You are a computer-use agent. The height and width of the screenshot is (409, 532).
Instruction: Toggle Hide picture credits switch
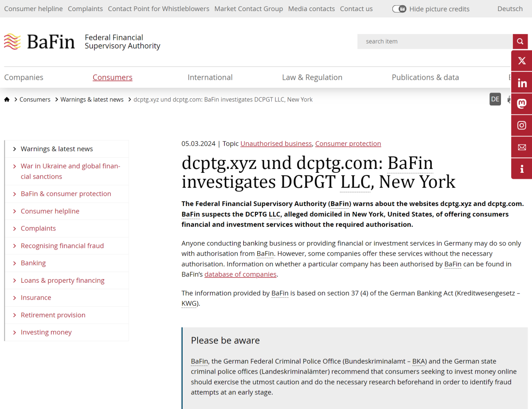click(399, 8)
